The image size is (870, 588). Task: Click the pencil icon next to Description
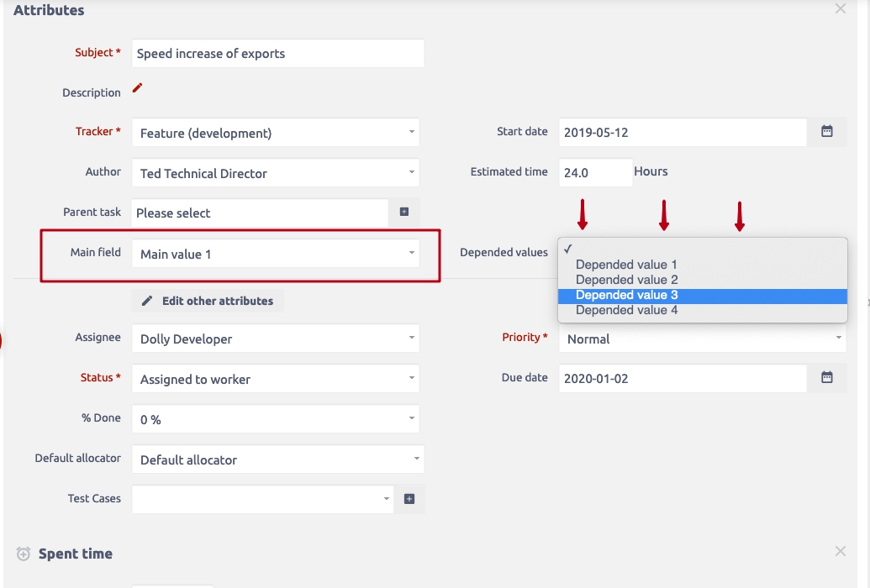tap(138, 88)
